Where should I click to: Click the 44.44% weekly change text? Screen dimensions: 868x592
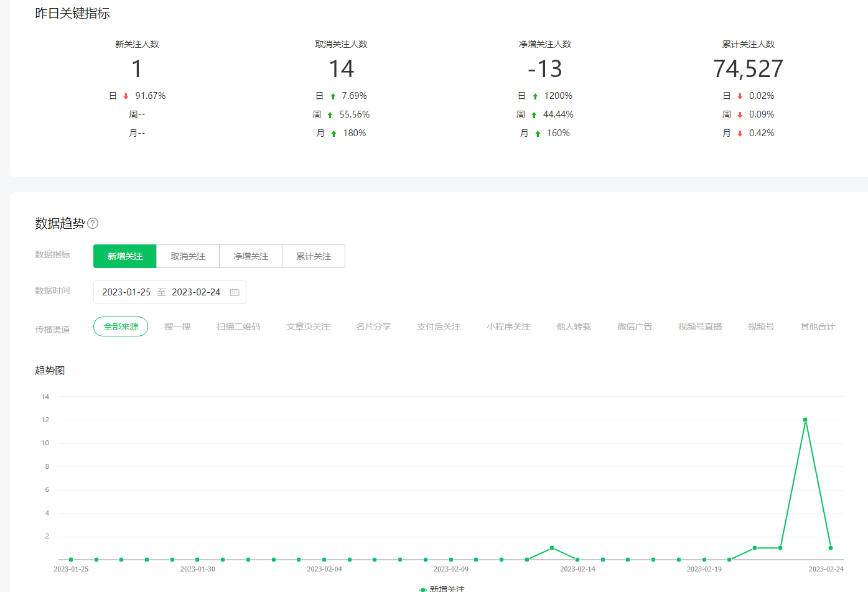(558, 114)
